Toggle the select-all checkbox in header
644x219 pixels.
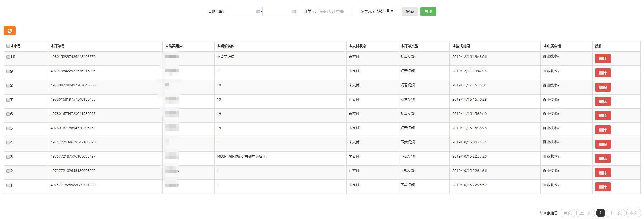pyautogui.click(x=8, y=46)
